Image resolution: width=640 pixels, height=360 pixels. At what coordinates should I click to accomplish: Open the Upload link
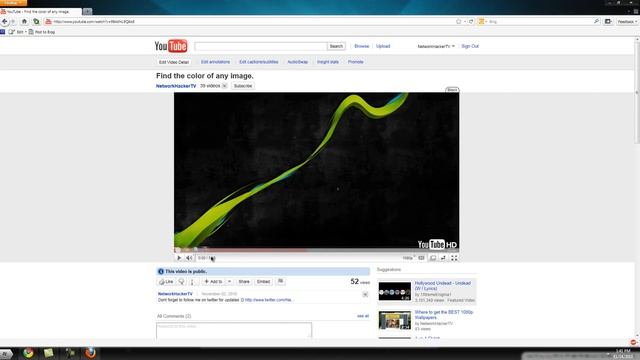[x=383, y=46]
